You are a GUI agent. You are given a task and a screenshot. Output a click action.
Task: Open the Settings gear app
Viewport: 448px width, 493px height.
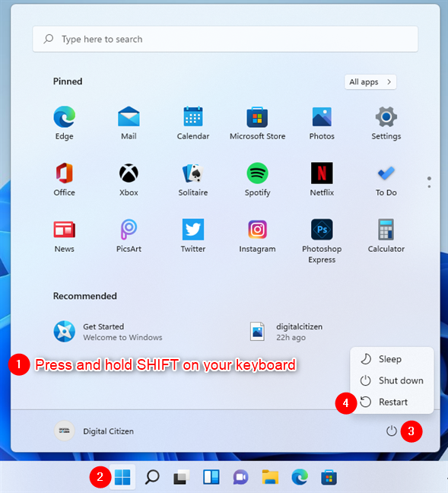386,123
